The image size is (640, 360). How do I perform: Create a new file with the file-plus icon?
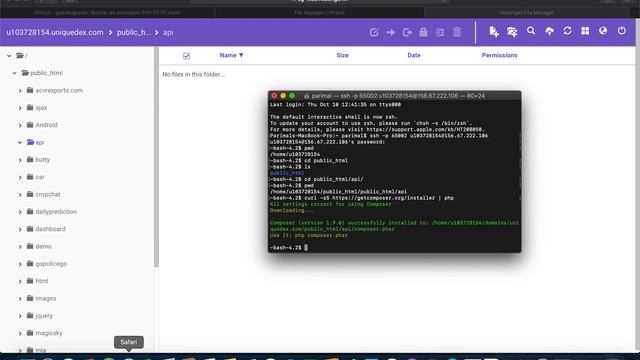click(x=494, y=31)
